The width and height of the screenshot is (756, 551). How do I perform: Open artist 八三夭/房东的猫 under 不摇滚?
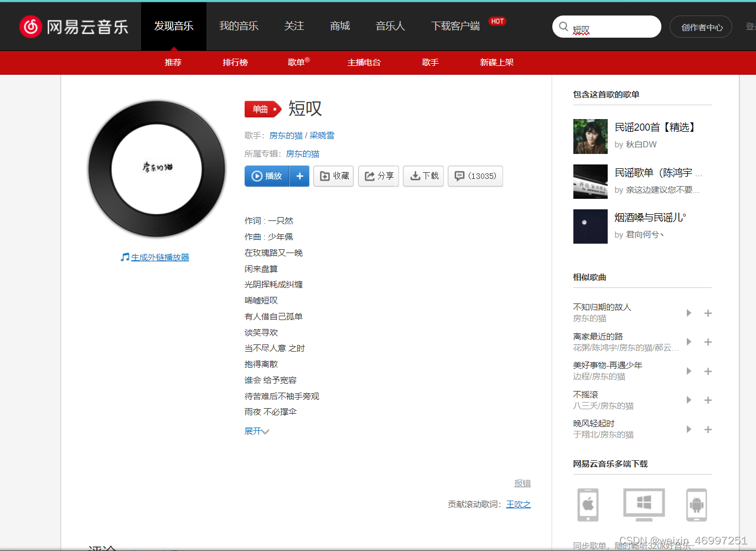[x=603, y=406]
